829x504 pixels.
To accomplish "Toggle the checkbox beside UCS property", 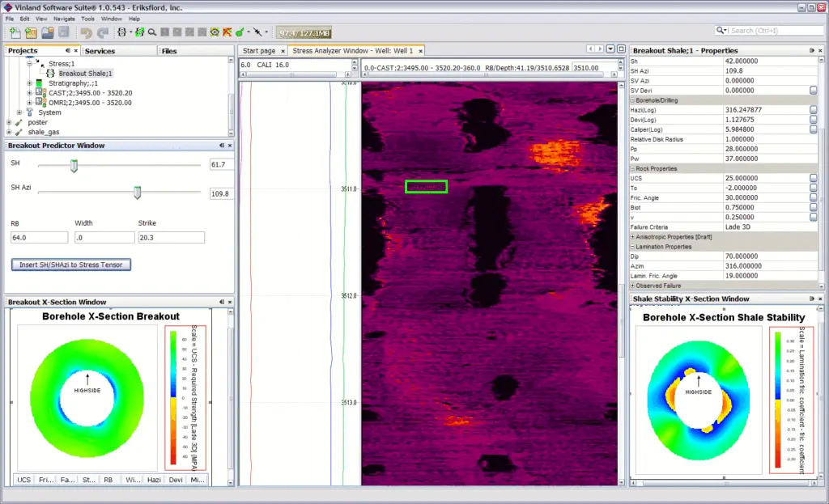I will tap(813, 178).
